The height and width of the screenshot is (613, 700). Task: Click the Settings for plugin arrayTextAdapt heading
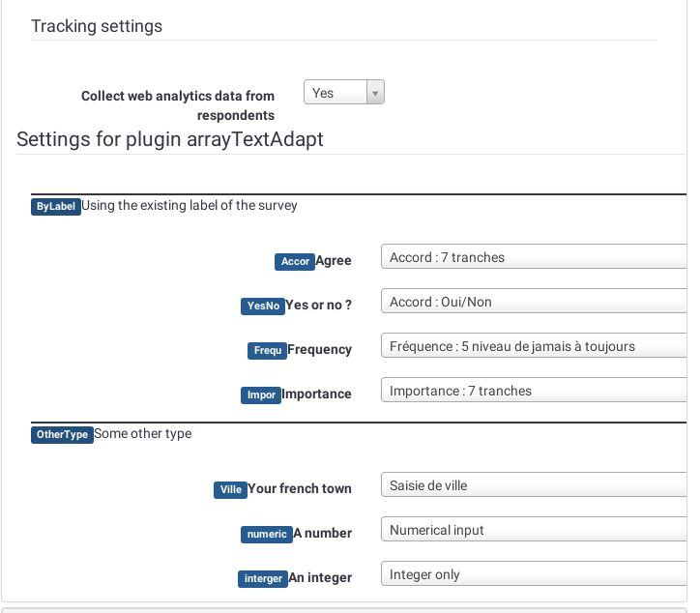pyautogui.click(x=170, y=139)
